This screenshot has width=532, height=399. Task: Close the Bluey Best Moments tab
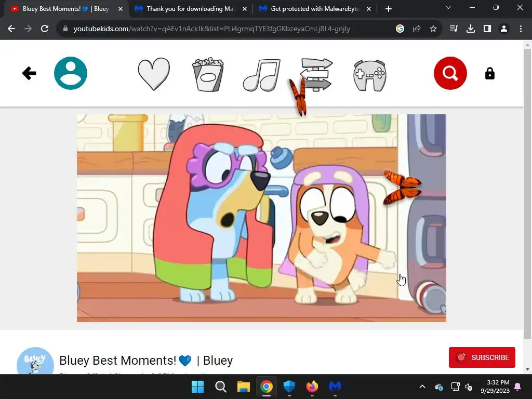(121, 9)
